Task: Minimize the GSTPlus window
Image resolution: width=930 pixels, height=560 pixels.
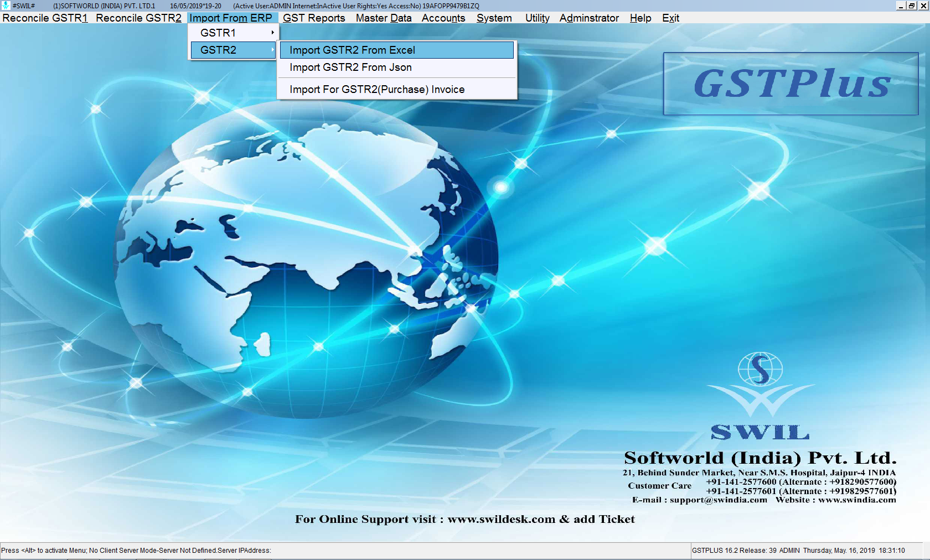Action: (x=901, y=6)
